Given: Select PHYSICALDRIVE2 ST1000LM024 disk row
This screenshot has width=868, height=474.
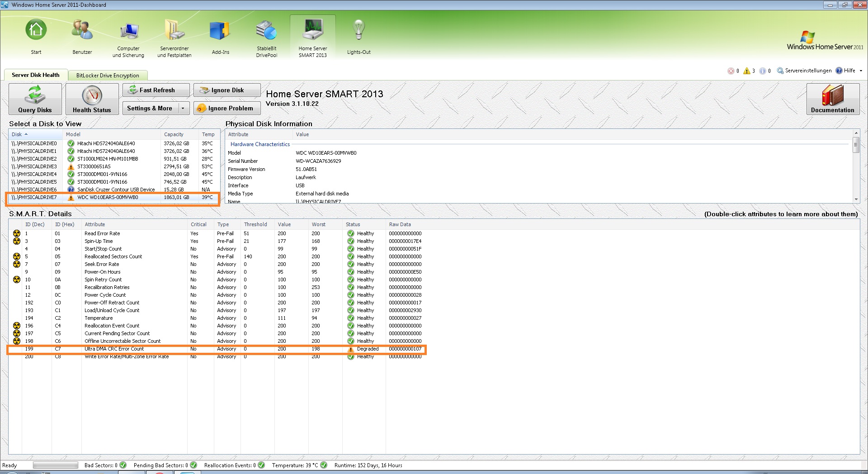Looking at the screenshot, I should coord(114,159).
